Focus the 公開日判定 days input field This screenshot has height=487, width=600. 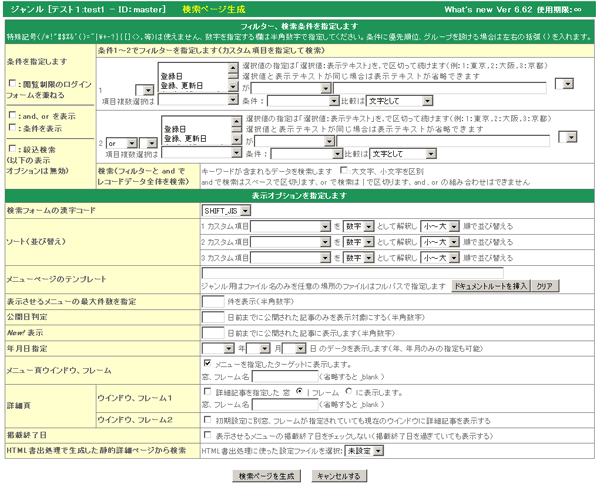coord(213,317)
